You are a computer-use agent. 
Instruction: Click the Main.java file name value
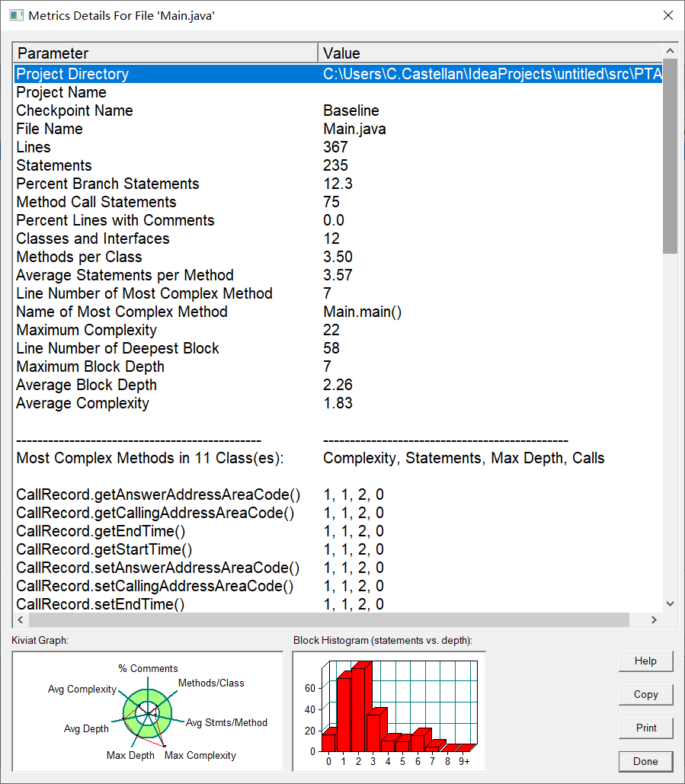click(354, 129)
